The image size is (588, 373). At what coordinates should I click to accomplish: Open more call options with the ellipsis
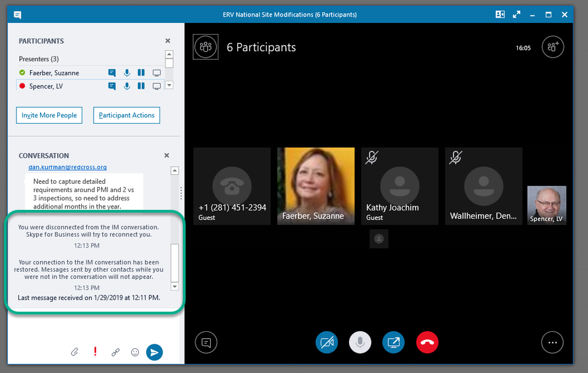(552, 342)
